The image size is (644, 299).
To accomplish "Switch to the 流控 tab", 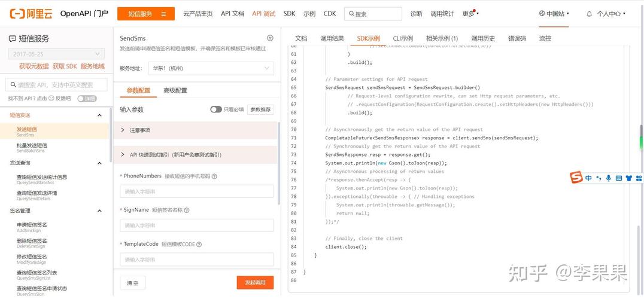I will point(545,38).
